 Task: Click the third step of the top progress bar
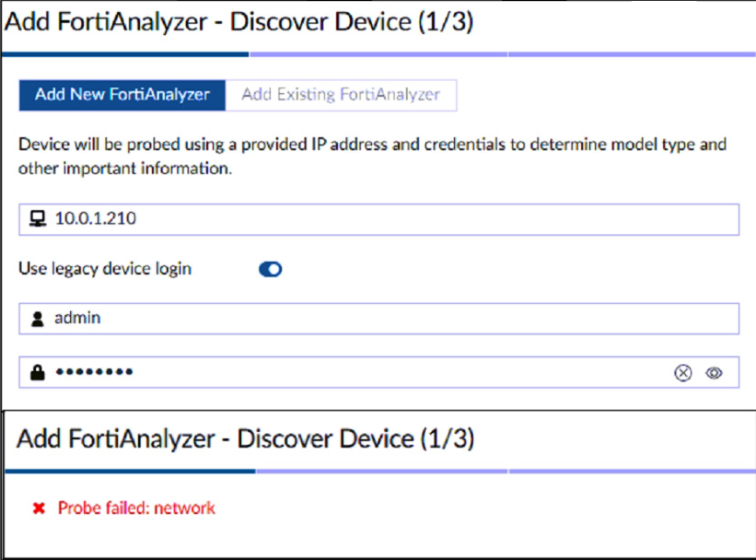point(631,54)
